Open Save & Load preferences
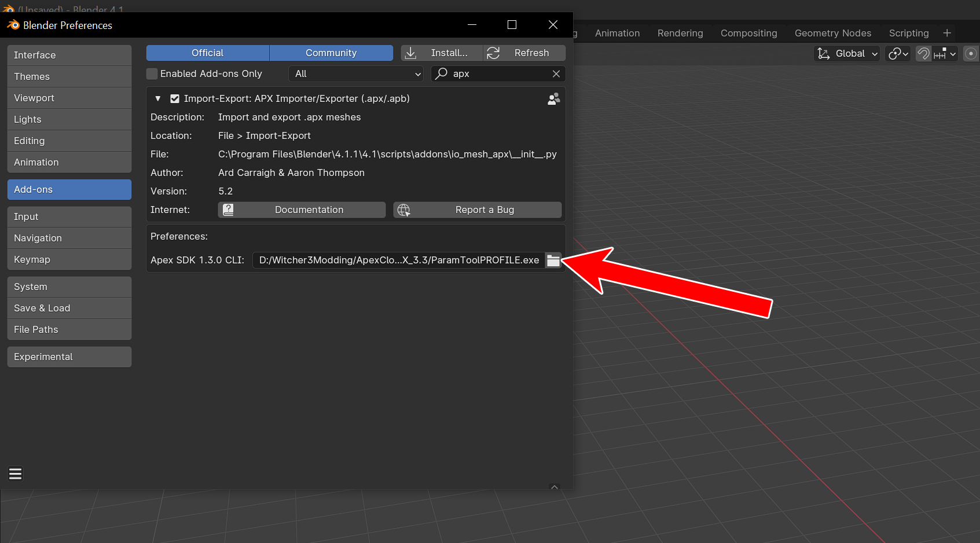980x543 pixels. point(69,308)
